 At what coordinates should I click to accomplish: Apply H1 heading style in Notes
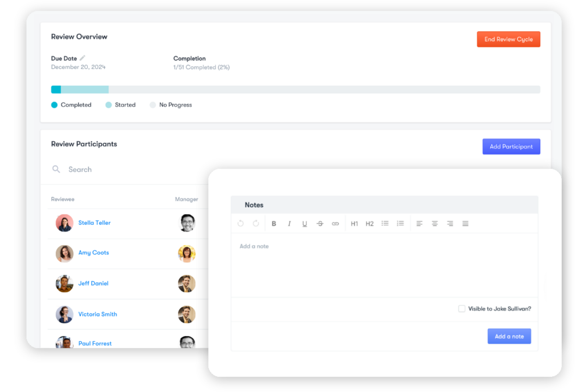(x=354, y=223)
